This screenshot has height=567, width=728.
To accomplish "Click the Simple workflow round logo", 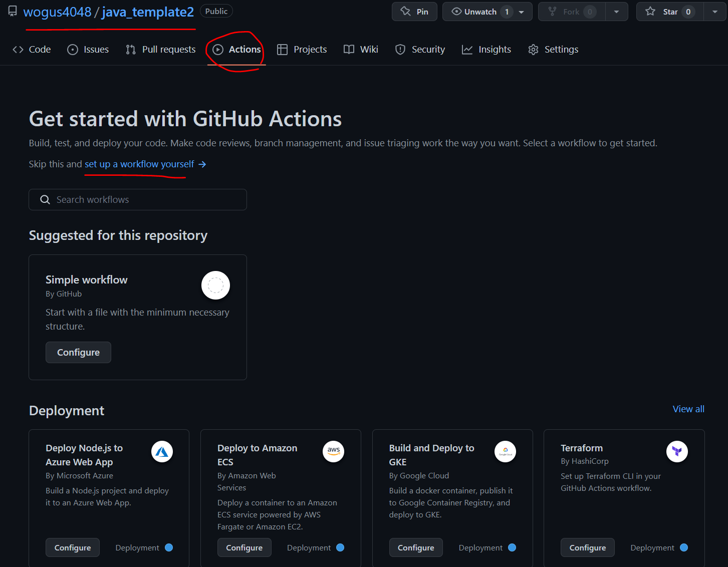I will click(215, 286).
